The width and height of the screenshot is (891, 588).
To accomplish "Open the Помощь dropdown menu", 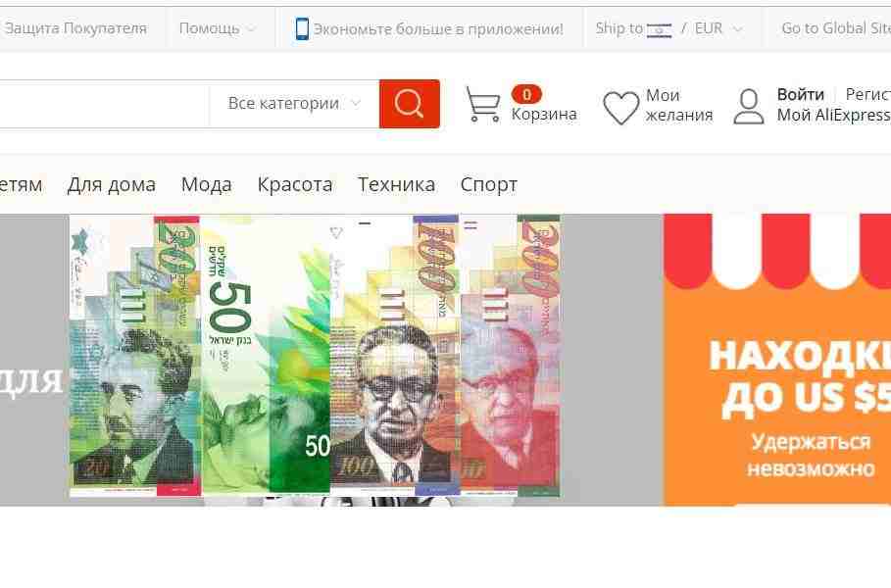I will coord(217,28).
